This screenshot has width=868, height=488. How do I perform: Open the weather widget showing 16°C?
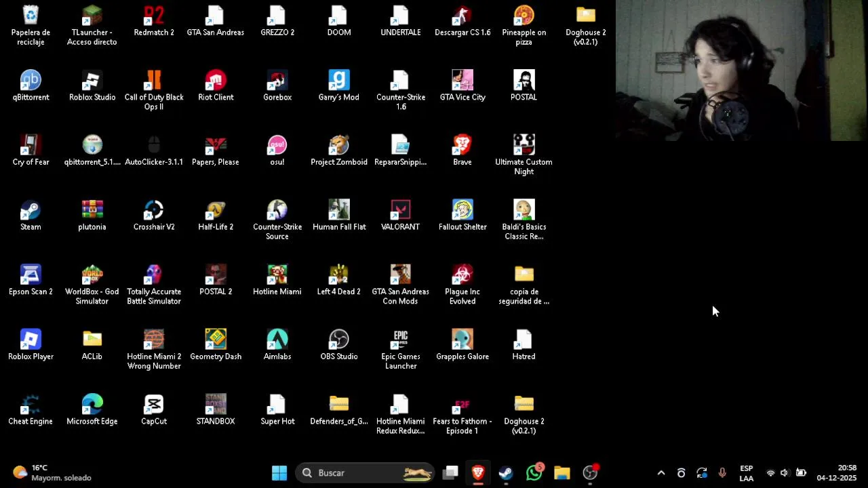pyautogui.click(x=52, y=473)
